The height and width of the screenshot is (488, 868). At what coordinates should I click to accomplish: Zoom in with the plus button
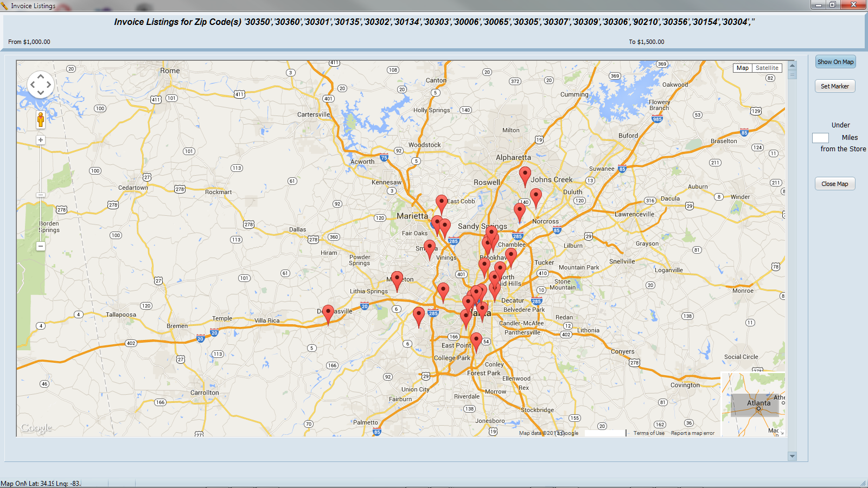41,140
